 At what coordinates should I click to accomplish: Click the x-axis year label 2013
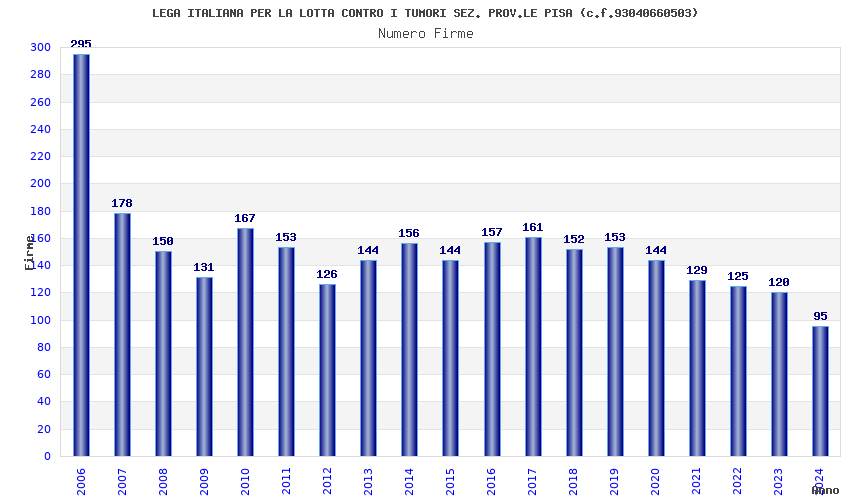[369, 482]
